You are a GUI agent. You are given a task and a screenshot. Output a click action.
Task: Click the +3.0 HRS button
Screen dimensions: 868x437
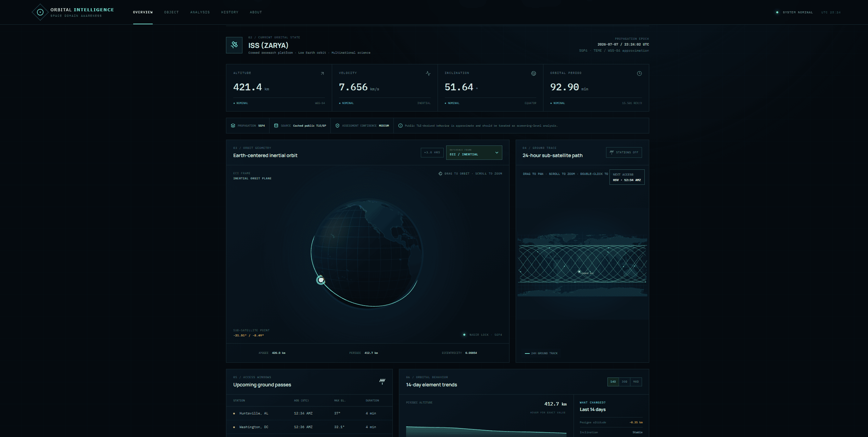432,152
